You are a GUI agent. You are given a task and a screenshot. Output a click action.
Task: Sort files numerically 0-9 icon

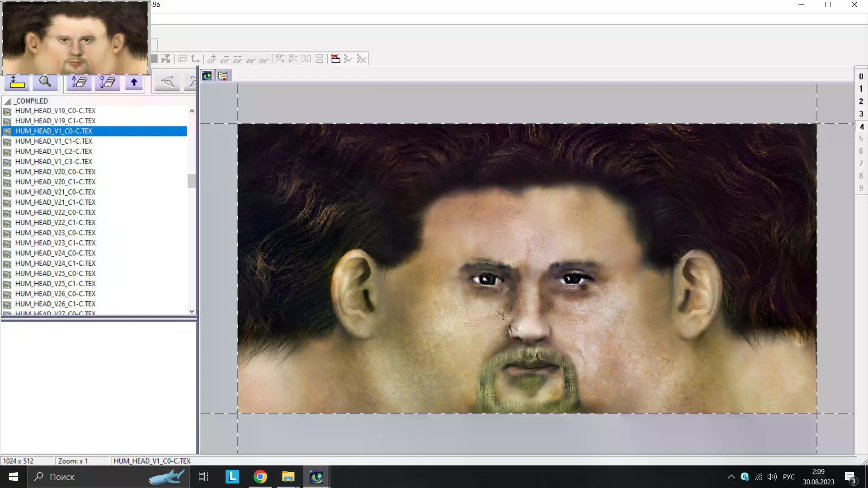tap(107, 82)
